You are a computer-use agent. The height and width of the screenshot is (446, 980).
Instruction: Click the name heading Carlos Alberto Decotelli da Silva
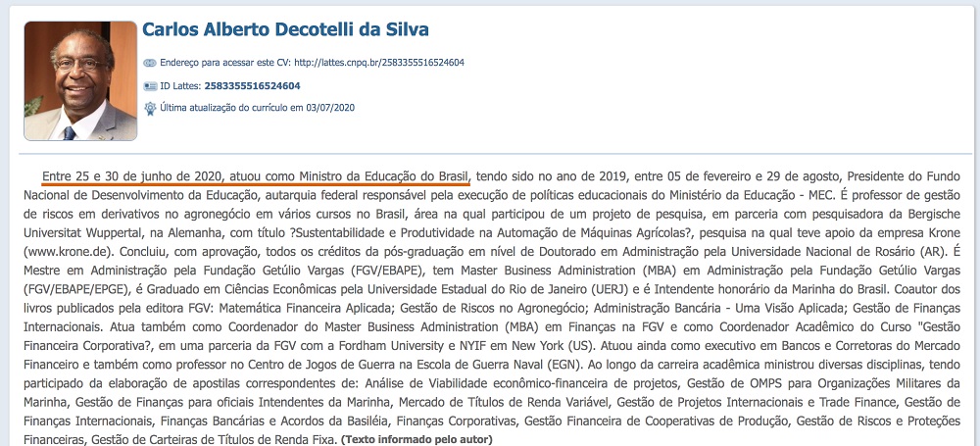click(x=285, y=29)
